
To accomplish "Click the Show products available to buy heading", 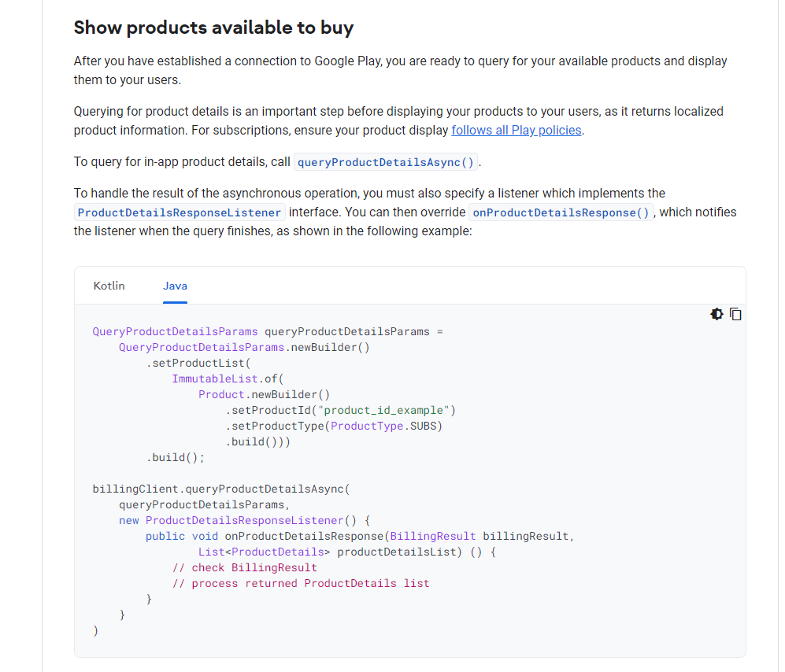I will [x=213, y=28].
